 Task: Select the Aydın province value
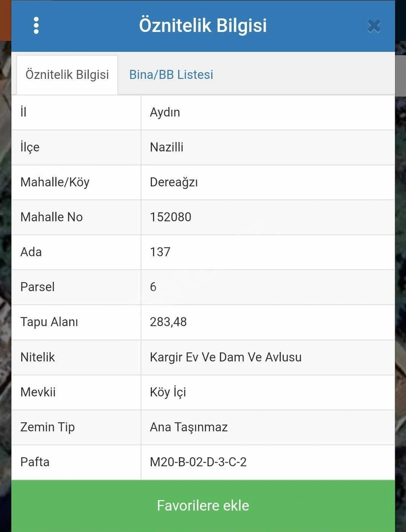165,112
